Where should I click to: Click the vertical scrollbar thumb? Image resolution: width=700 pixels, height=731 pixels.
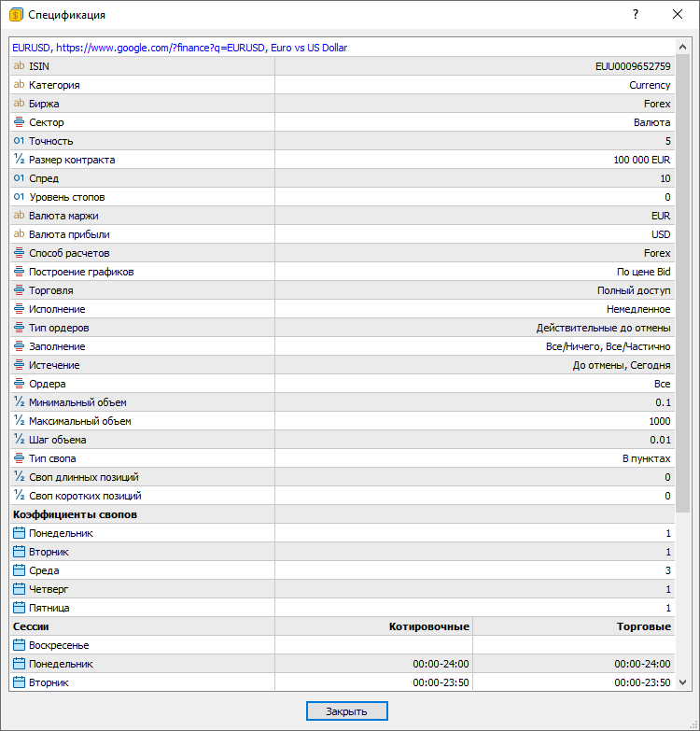pos(683,283)
